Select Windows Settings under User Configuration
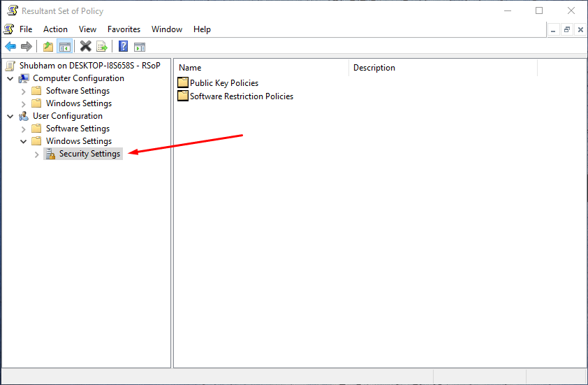The image size is (588, 385). tap(79, 141)
